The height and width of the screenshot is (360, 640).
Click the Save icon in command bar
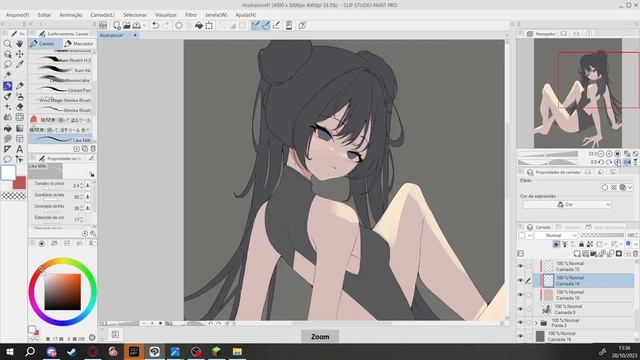tap(136, 25)
